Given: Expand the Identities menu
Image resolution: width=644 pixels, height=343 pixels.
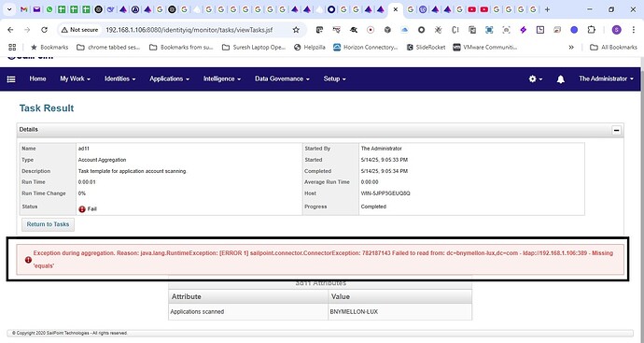Looking at the screenshot, I should pos(119,79).
